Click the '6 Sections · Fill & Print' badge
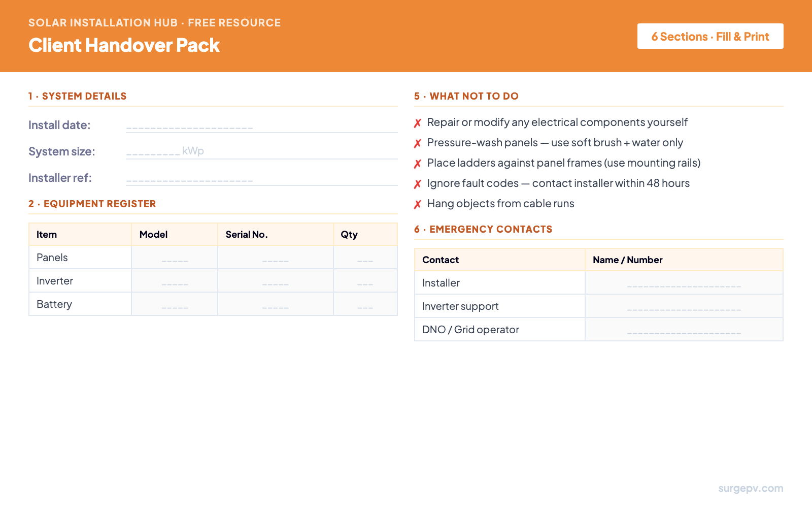 710,36
